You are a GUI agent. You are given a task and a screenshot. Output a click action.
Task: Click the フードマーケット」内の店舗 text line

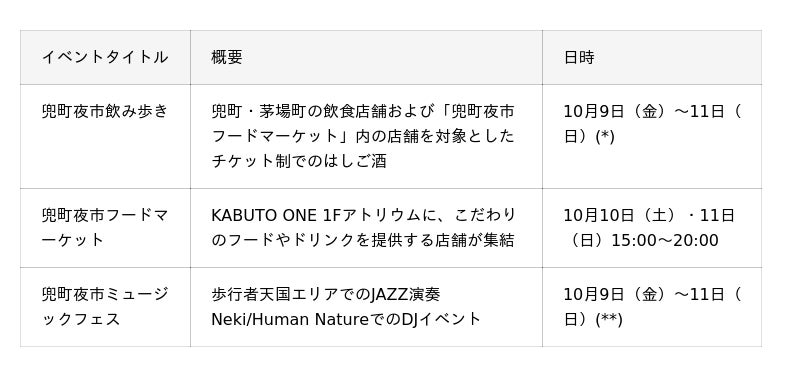[363, 136]
